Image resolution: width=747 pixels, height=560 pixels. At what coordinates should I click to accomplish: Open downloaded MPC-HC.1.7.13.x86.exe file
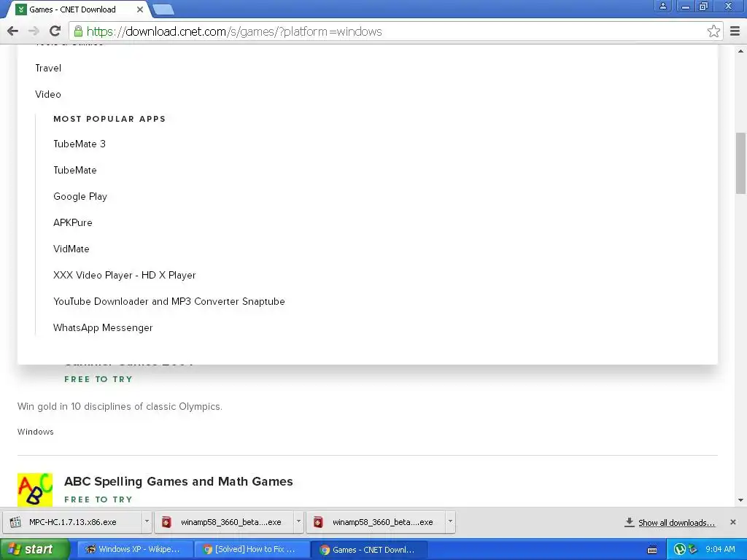pos(72,522)
